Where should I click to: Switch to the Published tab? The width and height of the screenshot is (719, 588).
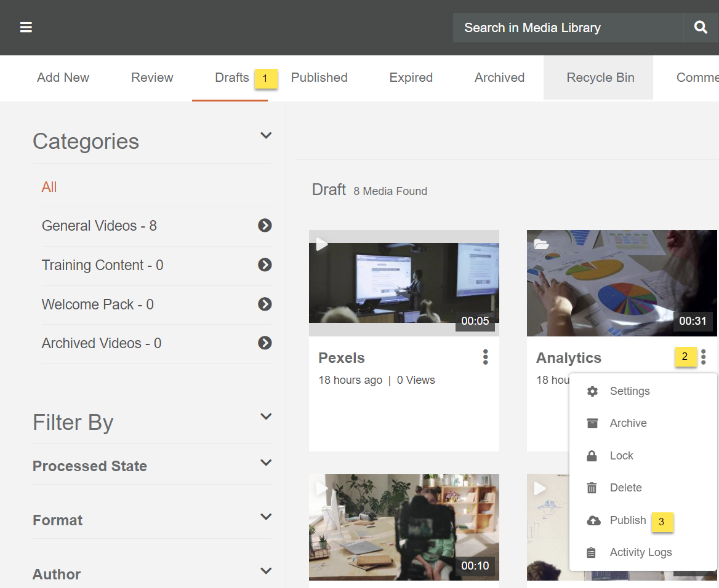pos(319,77)
